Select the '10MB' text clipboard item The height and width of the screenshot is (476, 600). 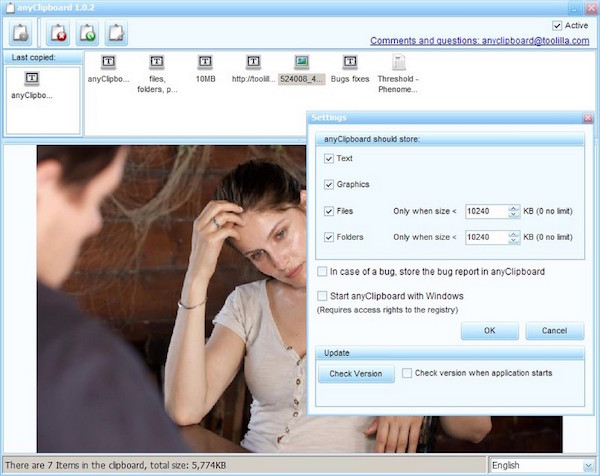(205, 69)
